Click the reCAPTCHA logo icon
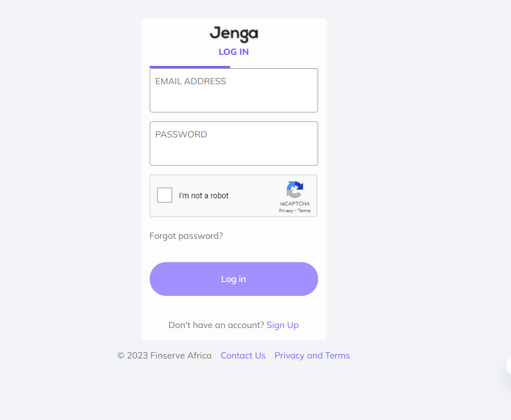Screen dimensions: 511x420 click(x=295, y=190)
